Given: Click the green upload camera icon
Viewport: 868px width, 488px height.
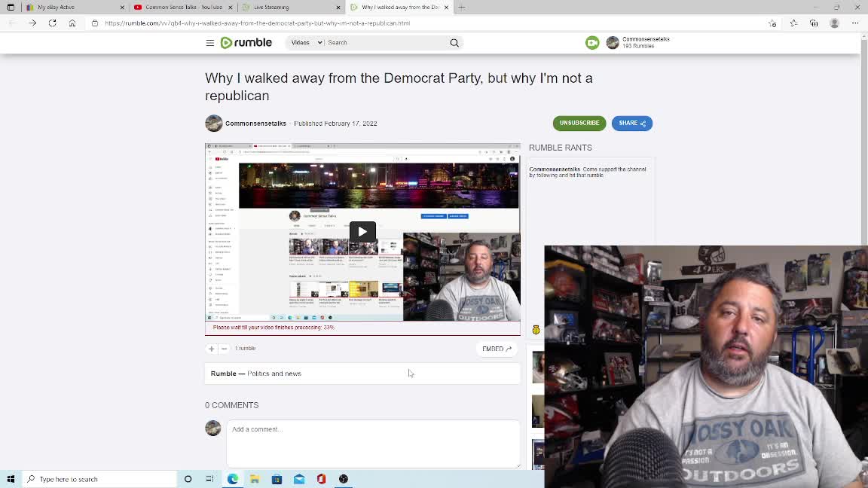Looking at the screenshot, I should [592, 43].
